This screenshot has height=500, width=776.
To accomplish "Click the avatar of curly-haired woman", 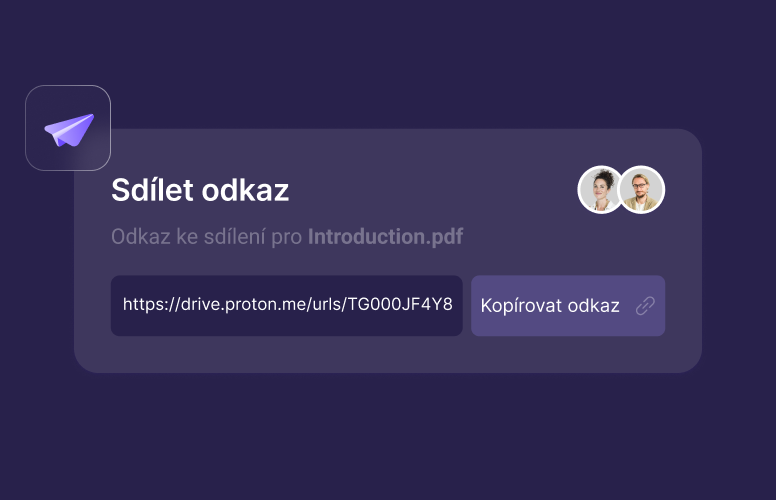I will click(601, 189).
